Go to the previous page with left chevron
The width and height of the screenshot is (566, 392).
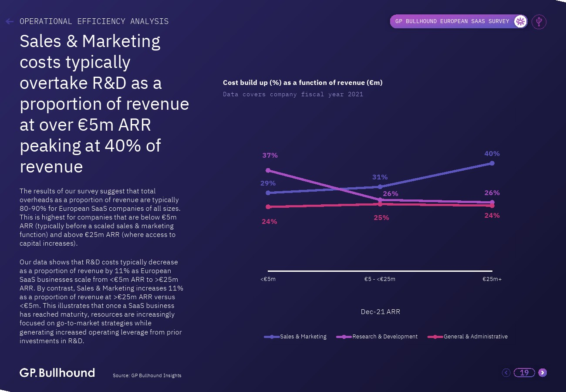[506, 372]
